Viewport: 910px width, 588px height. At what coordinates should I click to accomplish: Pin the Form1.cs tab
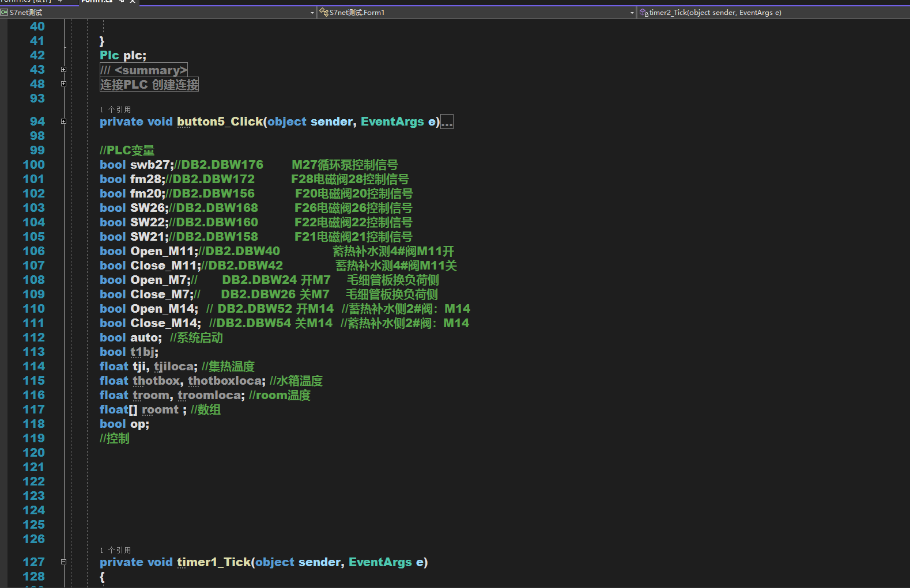(x=122, y=1)
